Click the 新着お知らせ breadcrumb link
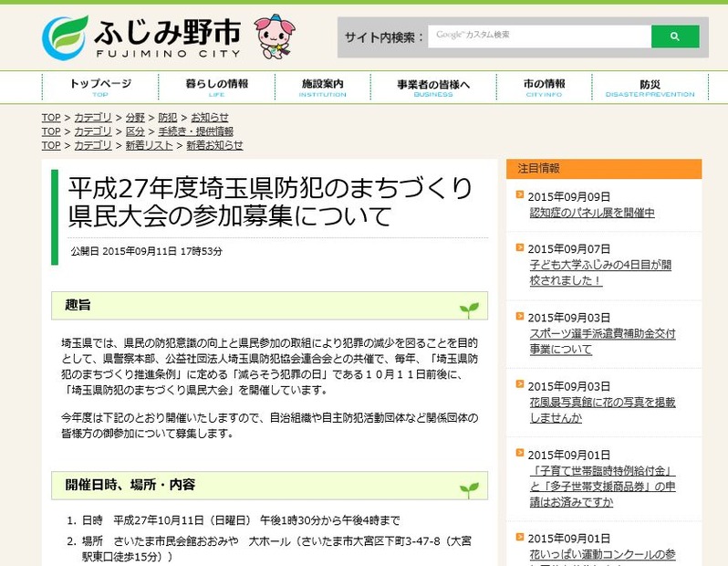728x566 pixels. click(214, 145)
